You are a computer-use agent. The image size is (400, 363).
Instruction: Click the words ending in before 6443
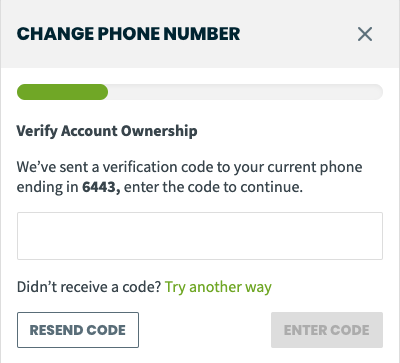47,187
